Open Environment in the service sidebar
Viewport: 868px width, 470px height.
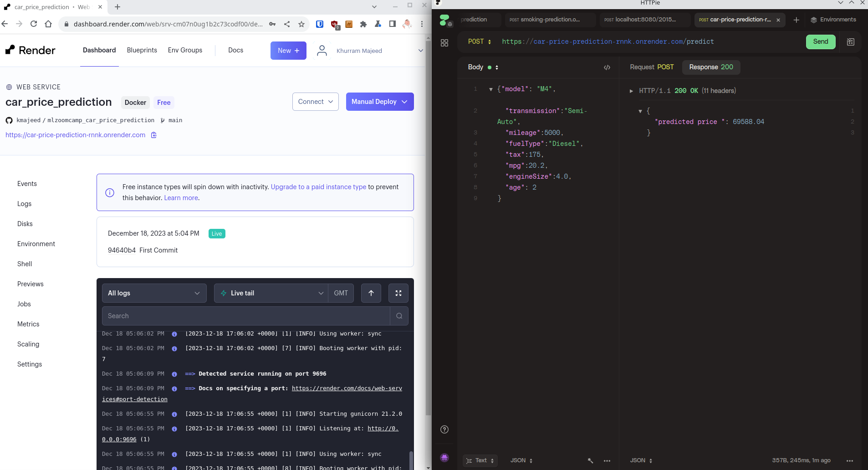pos(36,244)
